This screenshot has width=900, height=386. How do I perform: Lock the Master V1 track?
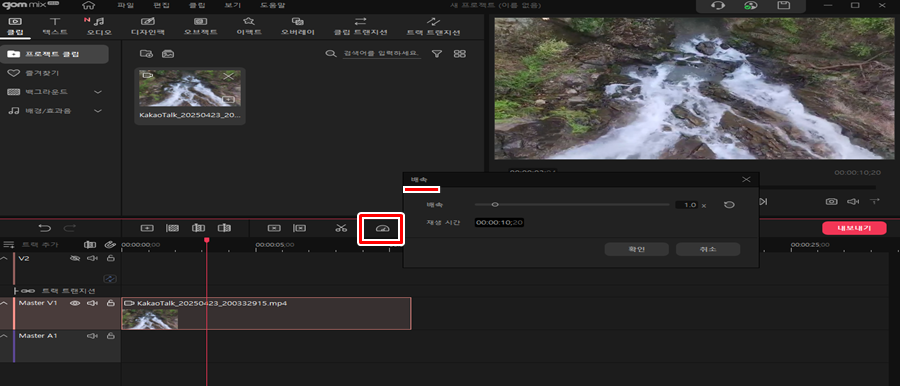pyautogui.click(x=110, y=303)
